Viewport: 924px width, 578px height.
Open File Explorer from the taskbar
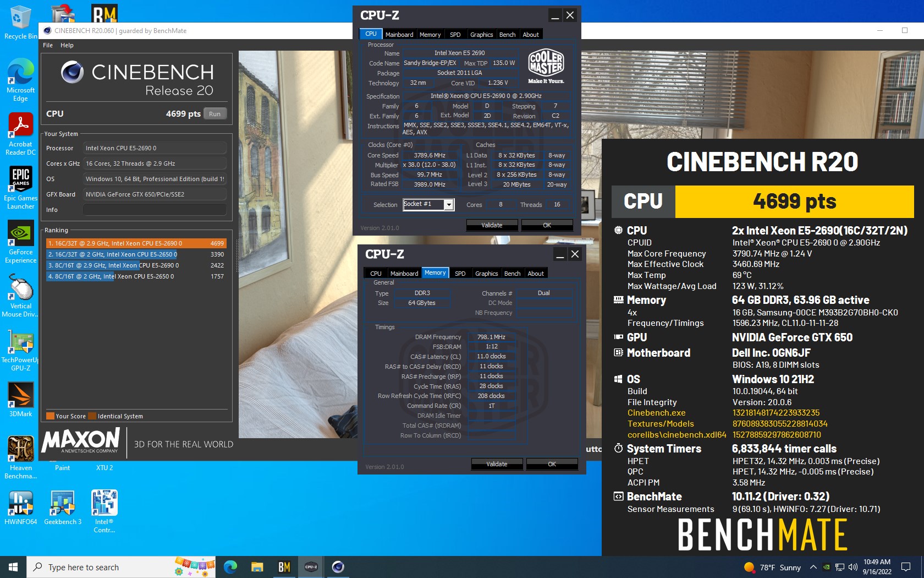coord(257,567)
